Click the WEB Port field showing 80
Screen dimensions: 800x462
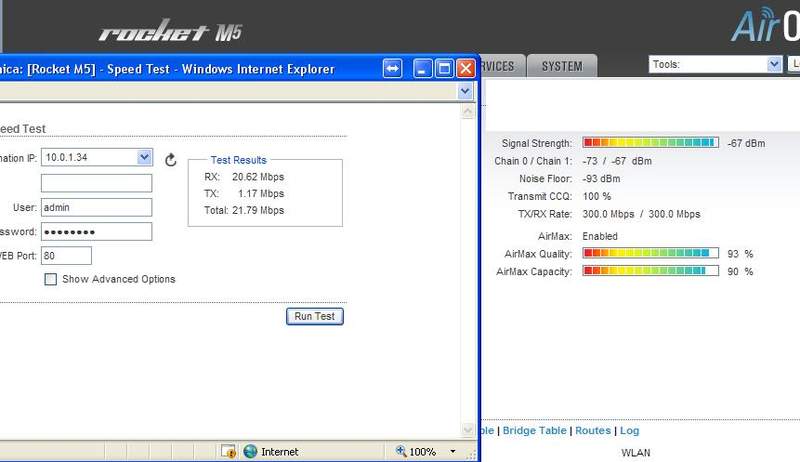(66, 255)
